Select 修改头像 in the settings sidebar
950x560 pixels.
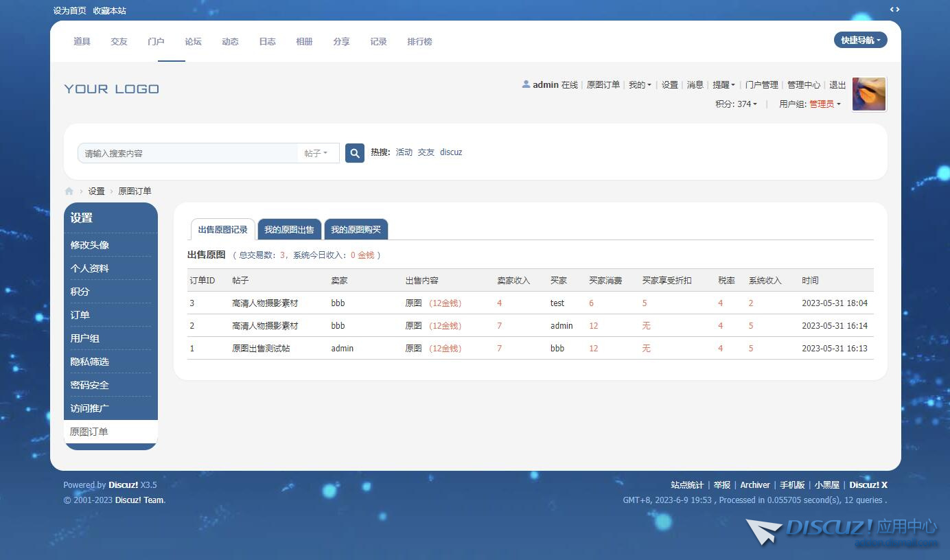pos(90,245)
